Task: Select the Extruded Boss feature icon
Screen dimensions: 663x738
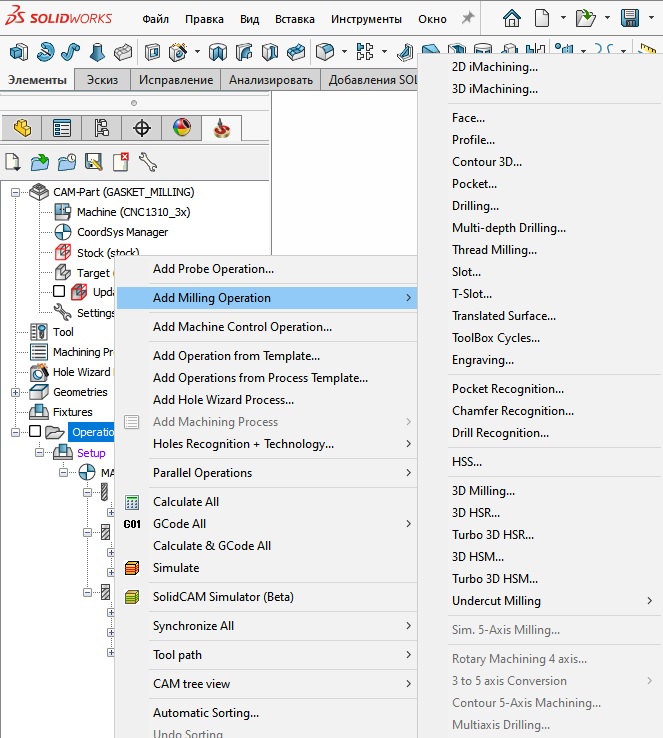Action: (x=19, y=52)
